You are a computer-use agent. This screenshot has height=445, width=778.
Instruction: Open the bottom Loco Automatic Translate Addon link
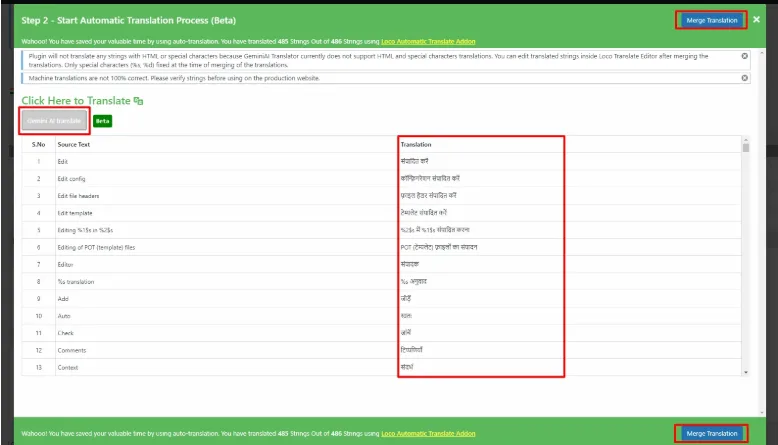(x=428, y=433)
